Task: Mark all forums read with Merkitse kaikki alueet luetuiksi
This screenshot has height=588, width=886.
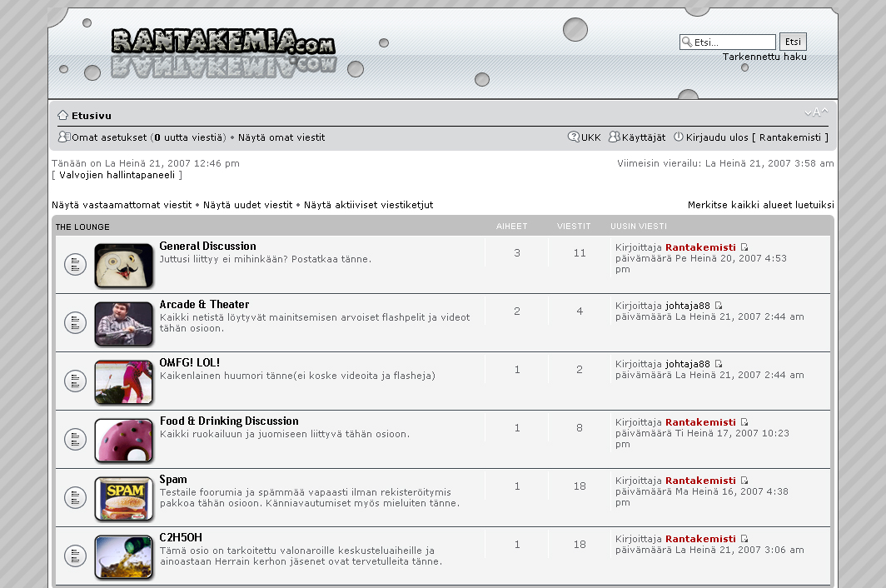Action: click(x=760, y=205)
